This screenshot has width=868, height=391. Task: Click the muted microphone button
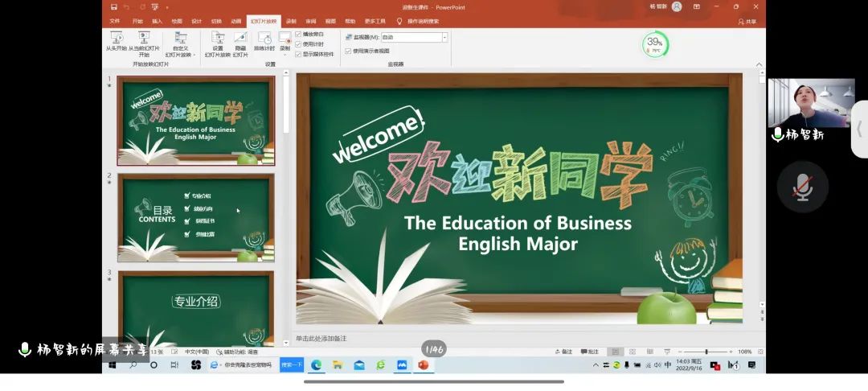[802, 187]
